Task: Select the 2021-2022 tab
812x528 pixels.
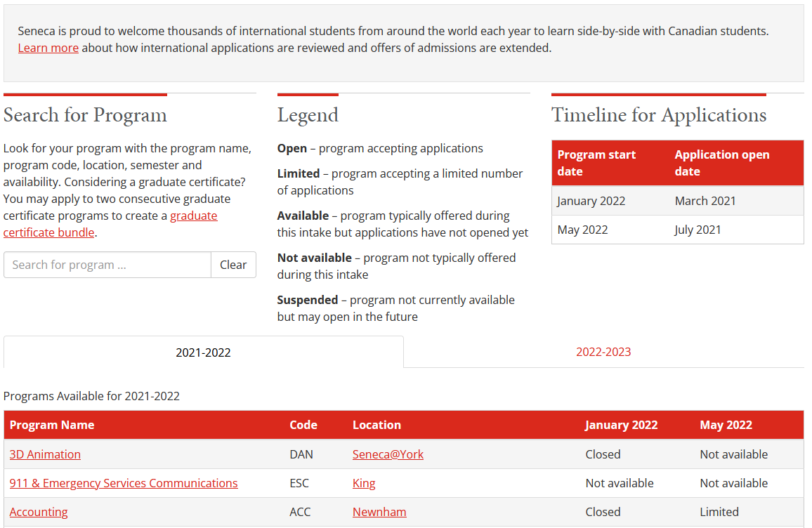Action: point(203,351)
